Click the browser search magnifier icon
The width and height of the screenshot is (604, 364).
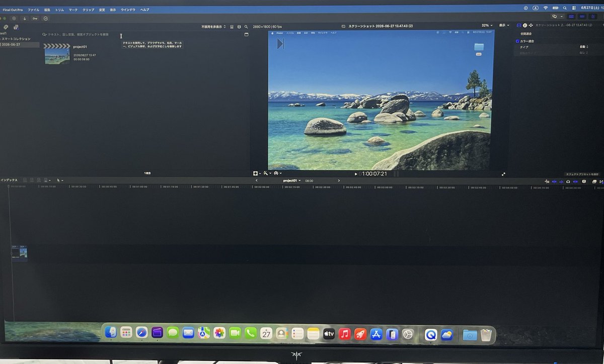point(246,27)
